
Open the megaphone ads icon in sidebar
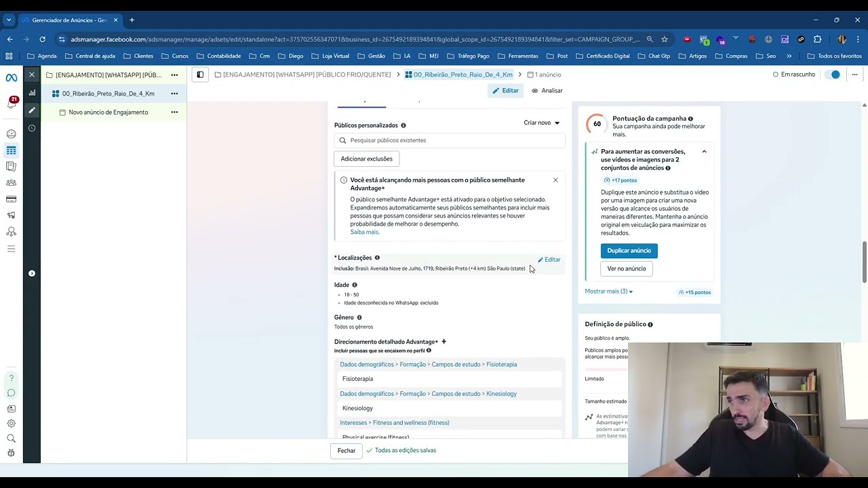coord(12,216)
